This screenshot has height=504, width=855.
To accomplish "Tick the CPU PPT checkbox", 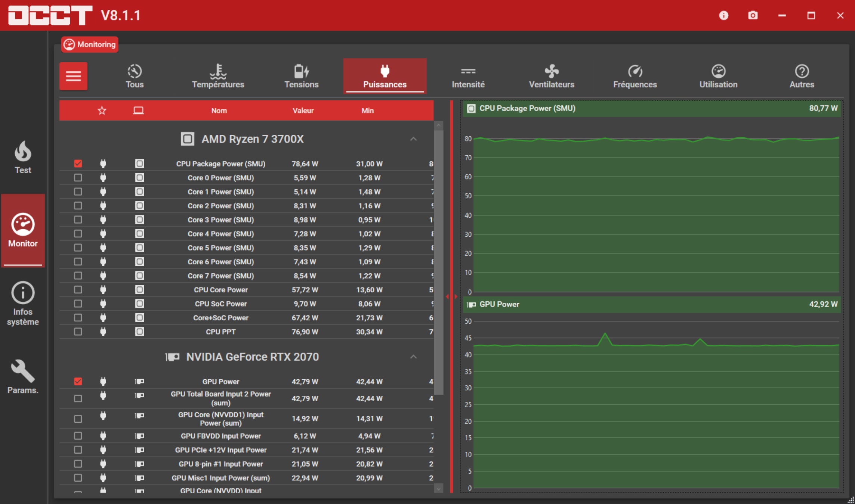I will 78,332.
